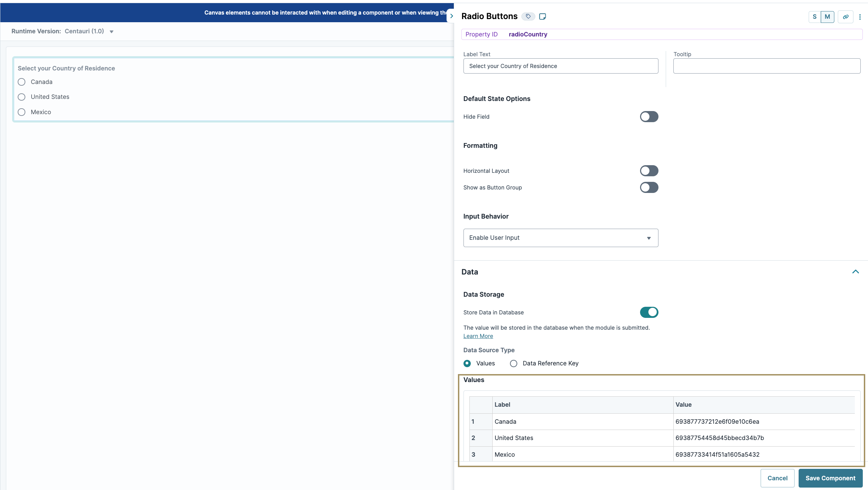
Task: Turn on Horizontal Layout
Action: click(x=648, y=171)
